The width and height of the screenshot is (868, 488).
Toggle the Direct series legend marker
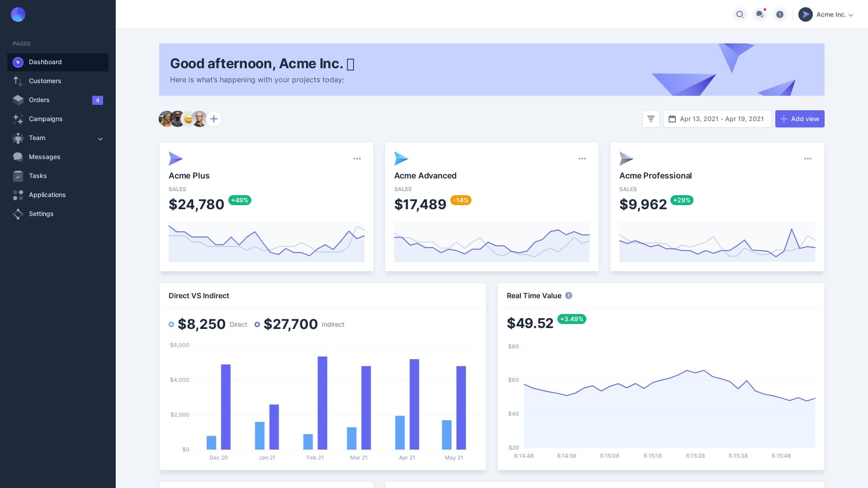[x=171, y=324]
